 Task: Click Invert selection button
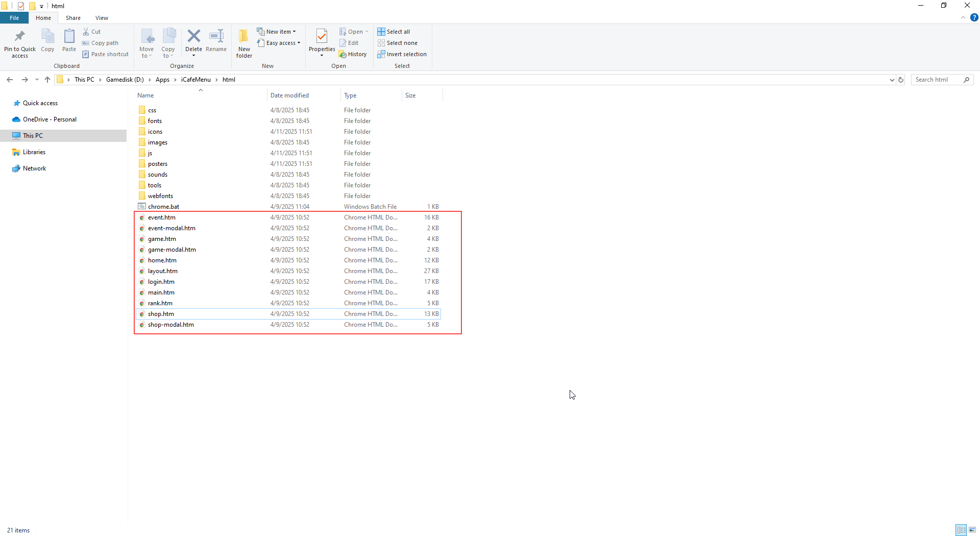402,54
